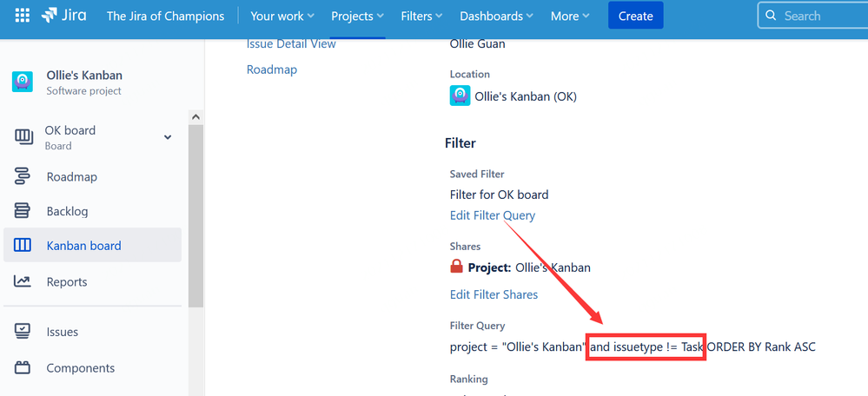The height and width of the screenshot is (396, 868).
Task: Open Roadmap in the sidebar
Action: [x=72, y=177]
